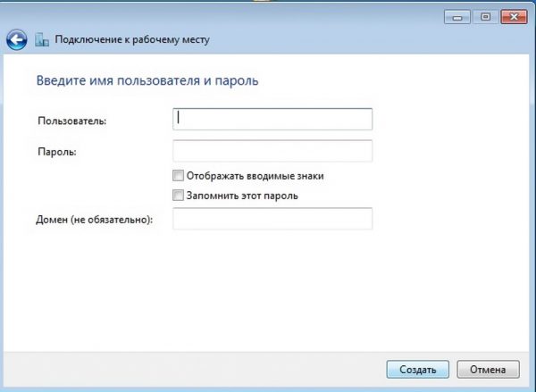Click the Отмена button
This screenshot has height=392, width=536.
pos(488,370)
